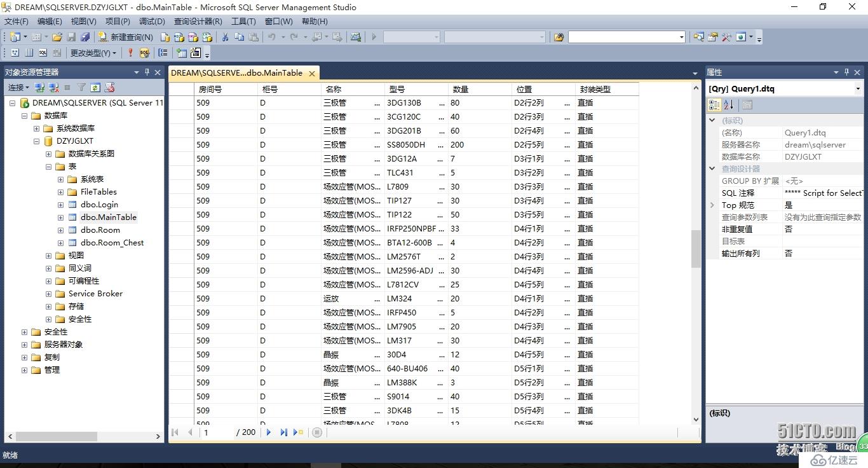This screenshot has width=868, height=468.
Task: Click the Toolbox wrench-hammer icon
Action: (x=726, y=37)
